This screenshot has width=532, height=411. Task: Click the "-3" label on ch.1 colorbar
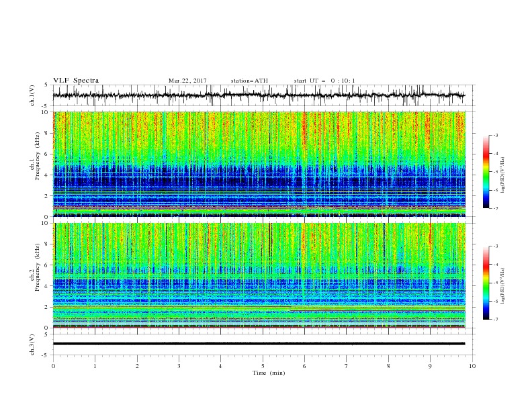coord(496,135)
